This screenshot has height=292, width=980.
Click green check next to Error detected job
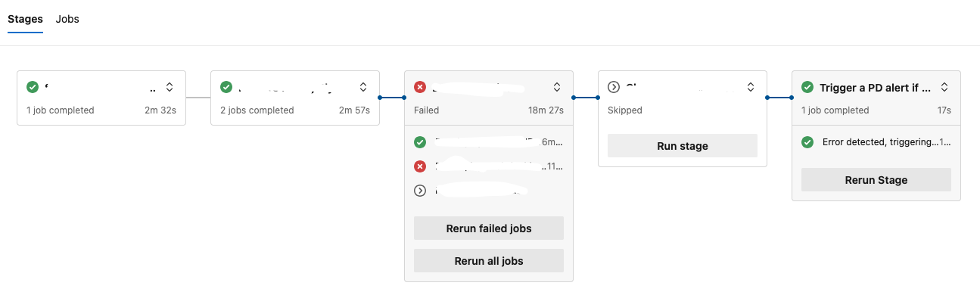tap(807, 142)
